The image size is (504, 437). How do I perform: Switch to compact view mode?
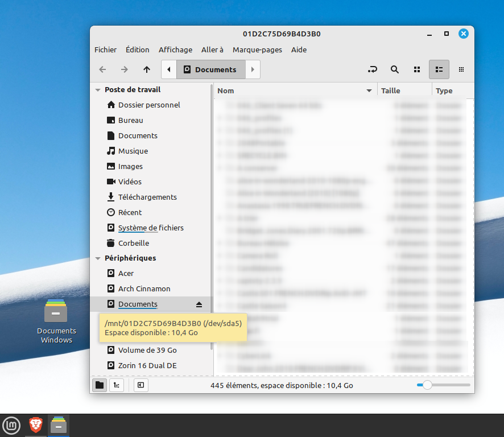(461, 69)
